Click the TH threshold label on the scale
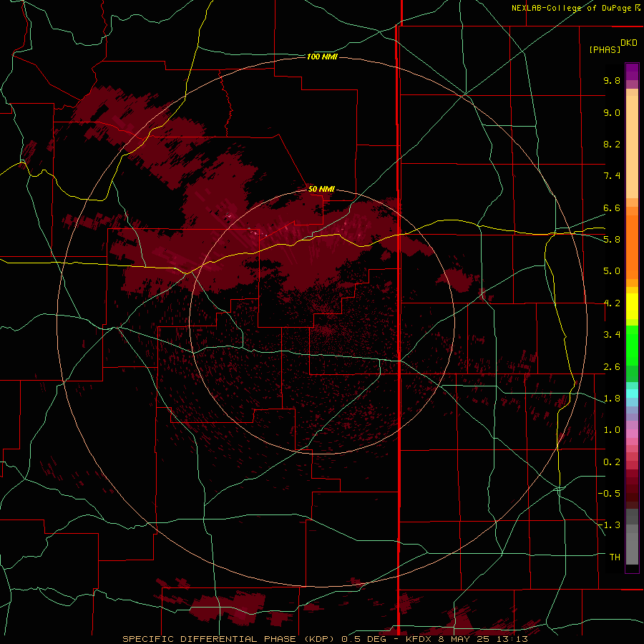 point(615,557)
